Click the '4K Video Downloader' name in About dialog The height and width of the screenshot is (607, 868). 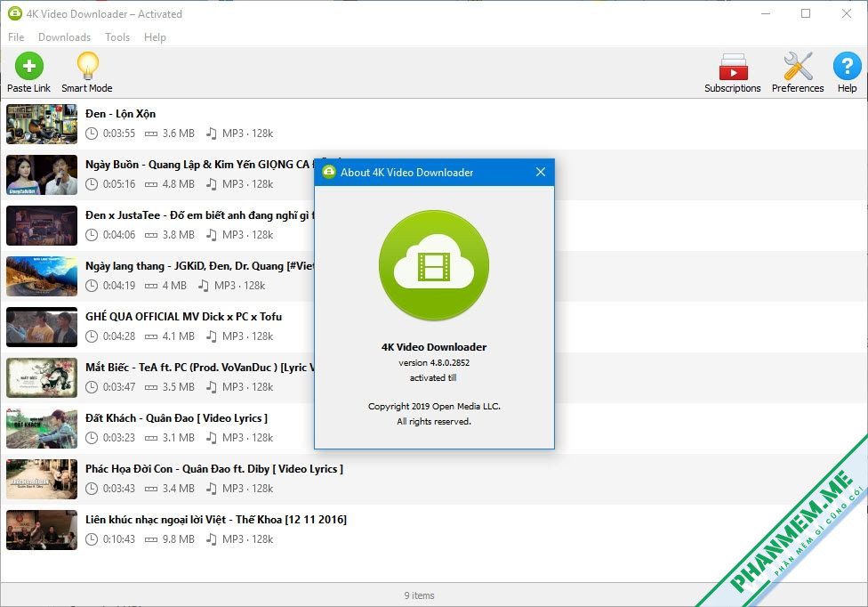click(x=434, y=347)
